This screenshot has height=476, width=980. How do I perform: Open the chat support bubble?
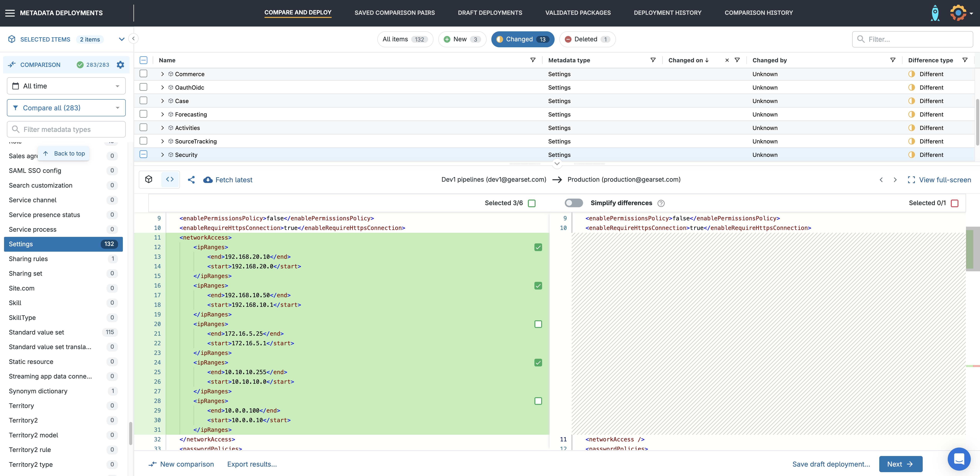click(959, 459)
